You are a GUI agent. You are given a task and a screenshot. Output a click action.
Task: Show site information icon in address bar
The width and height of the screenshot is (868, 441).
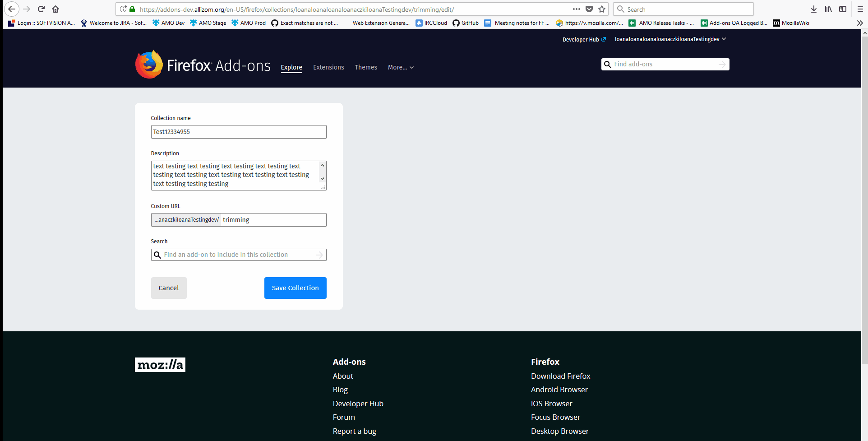(x=123, y=9)
